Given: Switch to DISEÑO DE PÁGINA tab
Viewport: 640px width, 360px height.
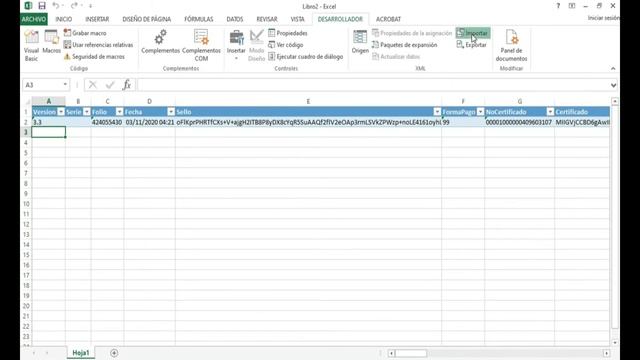Looking at the screenshot, I should 147,19.
